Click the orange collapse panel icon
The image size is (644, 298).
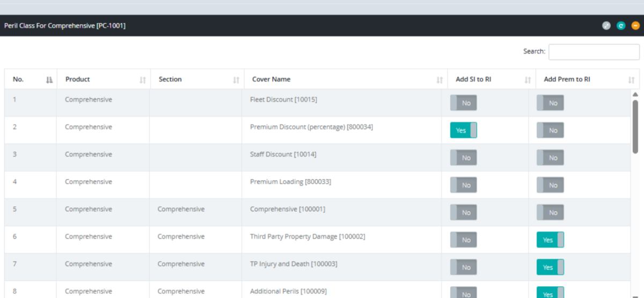point(635,25)
